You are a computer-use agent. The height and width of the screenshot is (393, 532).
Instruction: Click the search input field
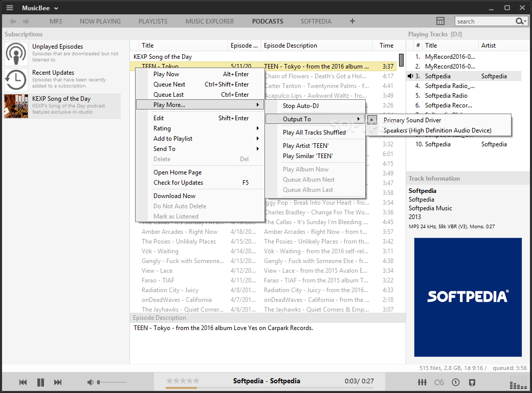[484, 21]
